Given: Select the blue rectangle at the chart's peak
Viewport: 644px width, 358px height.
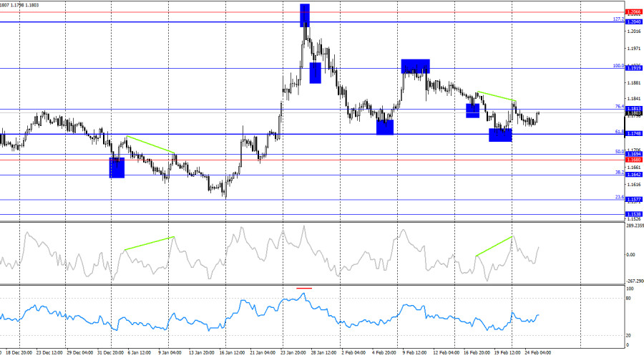Looking at the screenshot, I should click(x=305, y=15).
